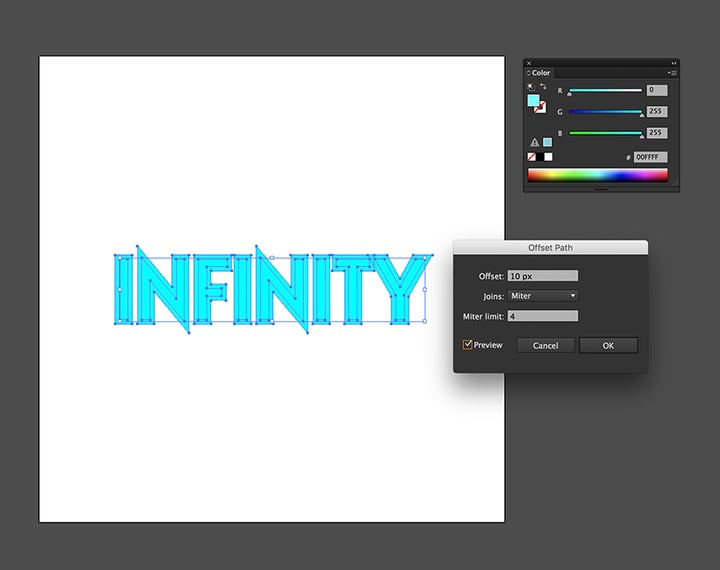Click the B value field showing 255
The image size is (720, 570).
(657, 133)
